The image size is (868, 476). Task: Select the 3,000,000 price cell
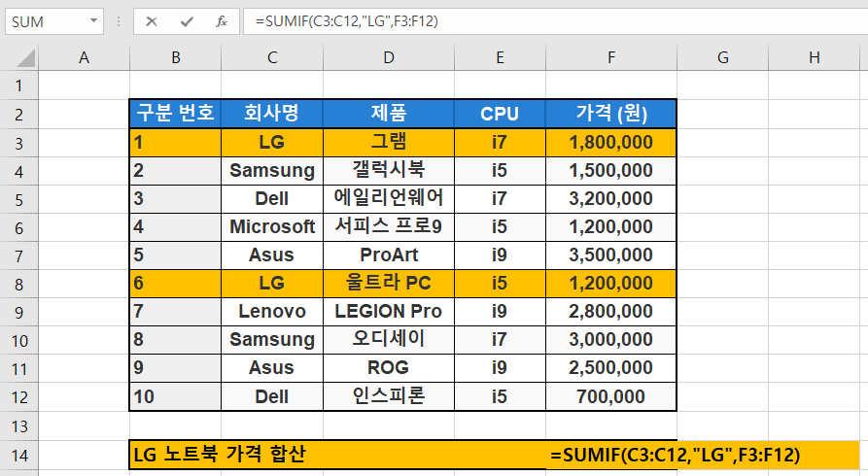[611, 340]
